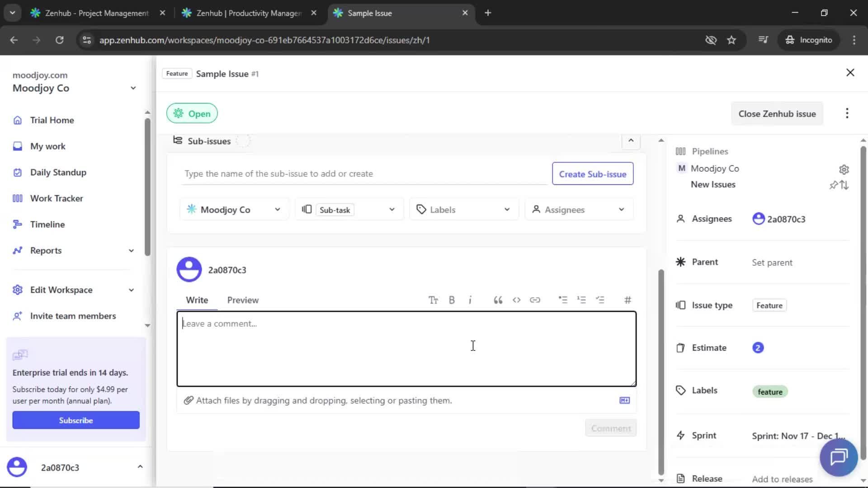Create a numbered list
Image resolution: width=868 pixels, height=488 pixels.
(x=582, y=300)
